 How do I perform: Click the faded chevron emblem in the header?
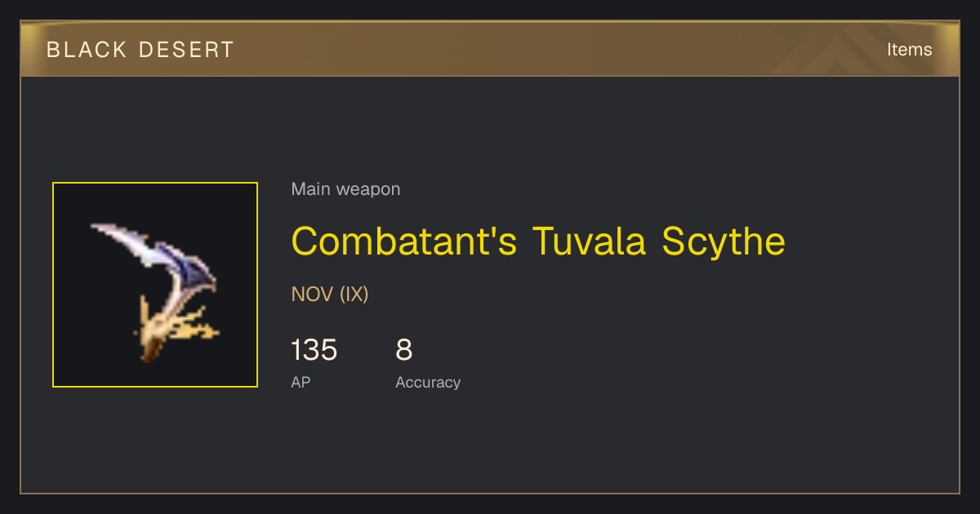(x=849, y=50)
